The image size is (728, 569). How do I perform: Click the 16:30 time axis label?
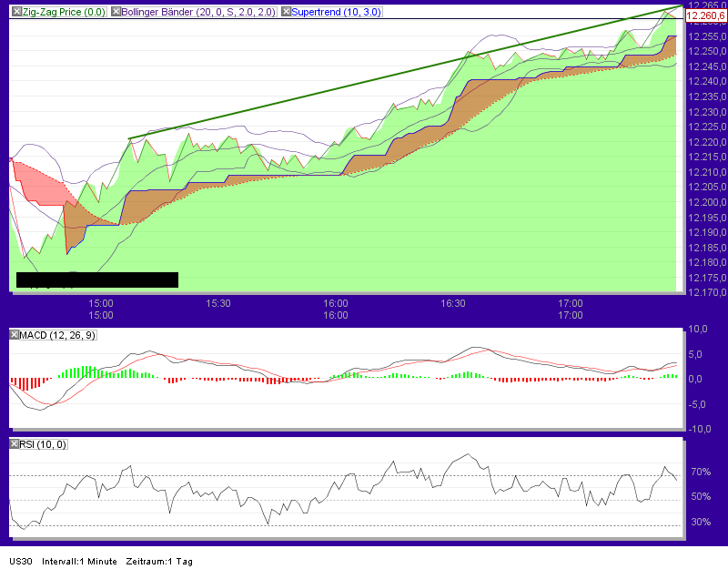[x=453, y=303]
